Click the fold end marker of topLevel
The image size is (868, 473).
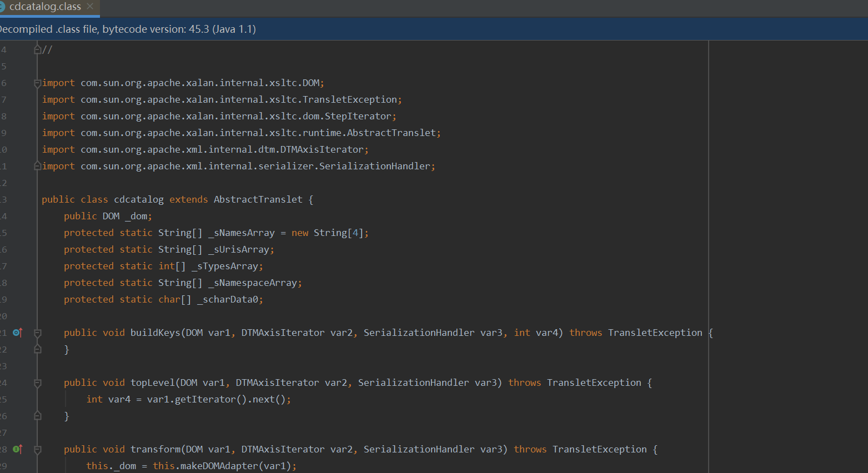37,415
